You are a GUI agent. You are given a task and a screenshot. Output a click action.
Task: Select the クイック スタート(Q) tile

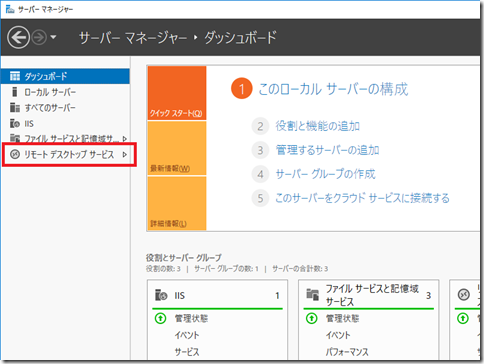tap(177, 93)
